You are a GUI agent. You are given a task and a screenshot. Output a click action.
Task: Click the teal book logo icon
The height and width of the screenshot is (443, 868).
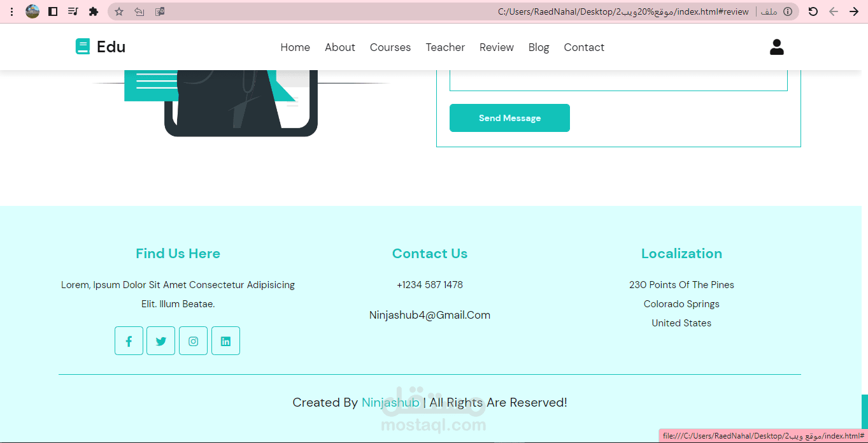(x=83, y=47)
